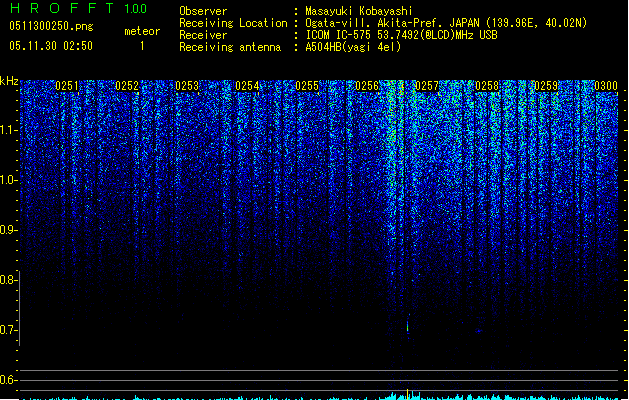Click the time marker 0252

127,86
